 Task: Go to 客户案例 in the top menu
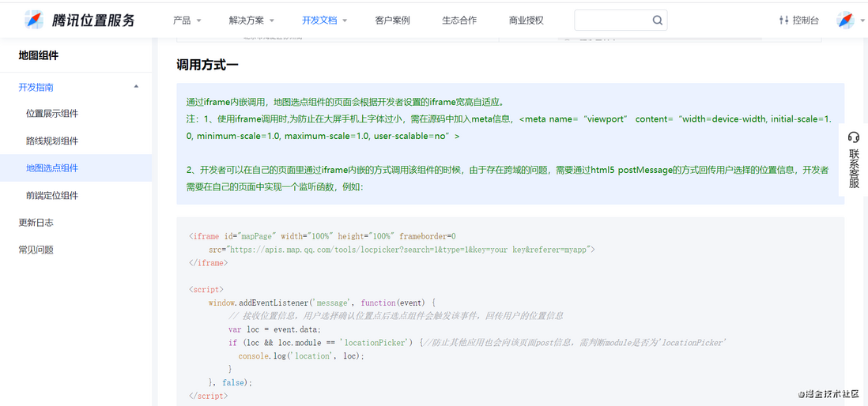[x=392, y=21]
